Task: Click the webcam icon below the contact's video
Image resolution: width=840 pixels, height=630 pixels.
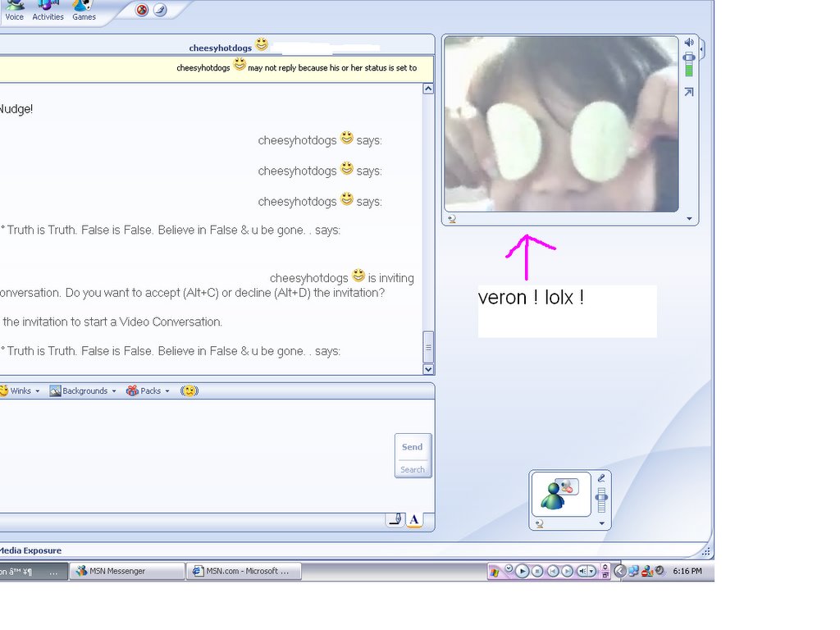Action: click(x=452, y=218)
